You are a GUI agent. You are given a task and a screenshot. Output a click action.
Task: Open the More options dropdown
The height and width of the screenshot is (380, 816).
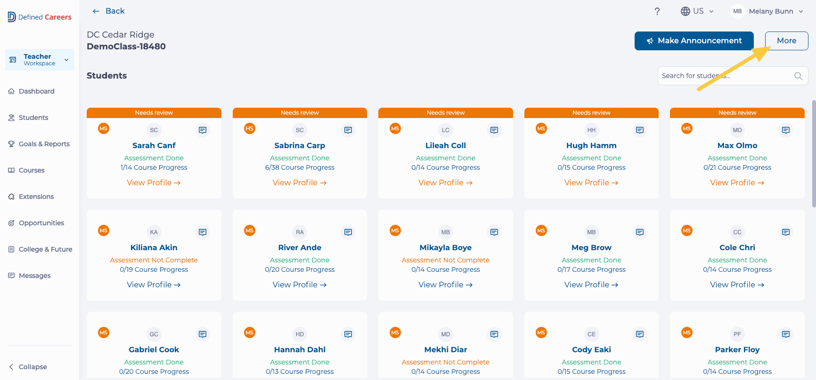[786, 41]
